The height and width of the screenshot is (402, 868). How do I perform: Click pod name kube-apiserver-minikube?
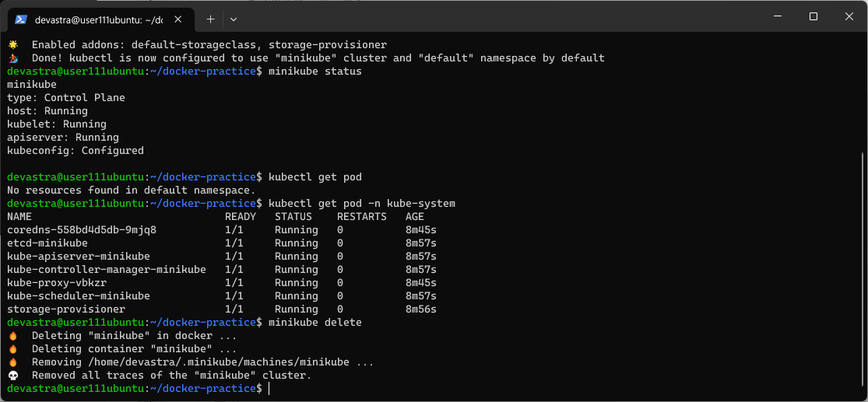pyautogui.click(x=78, y=257)
